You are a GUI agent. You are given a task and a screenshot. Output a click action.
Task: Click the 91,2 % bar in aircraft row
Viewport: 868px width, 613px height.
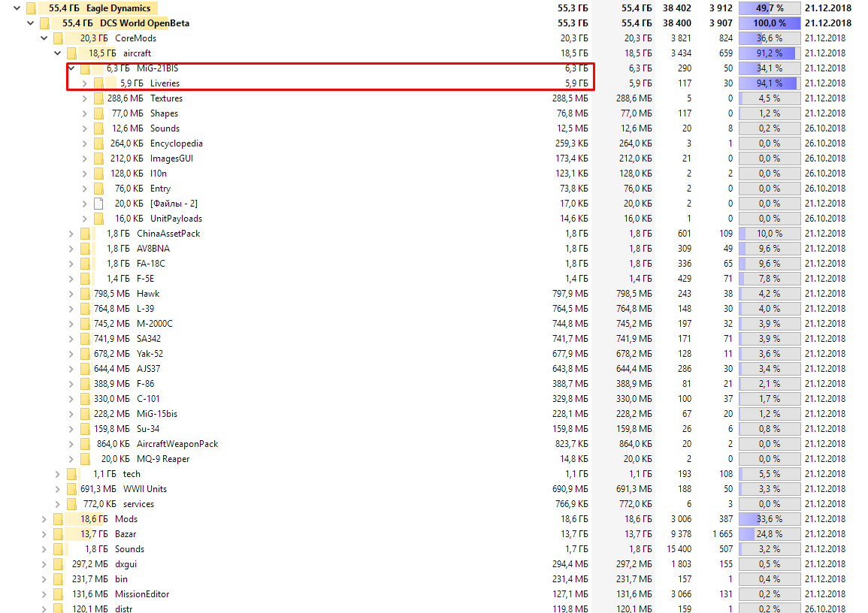tap(770, 53)
